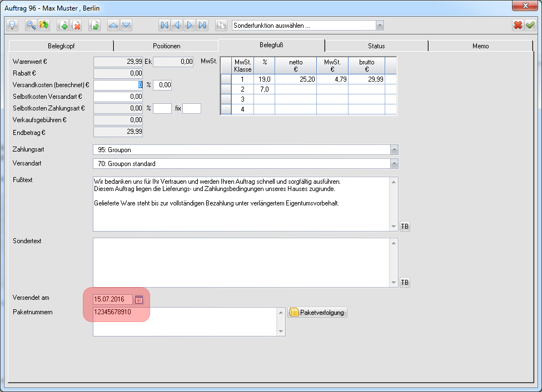Screen dimensions: 542x392
Task: Confirm with the green checkmark icon
Action: pos(530,25)
